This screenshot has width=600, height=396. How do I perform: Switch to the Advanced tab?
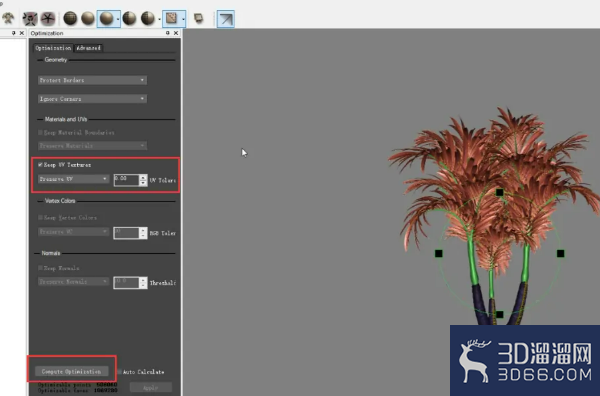pos(88,48)
